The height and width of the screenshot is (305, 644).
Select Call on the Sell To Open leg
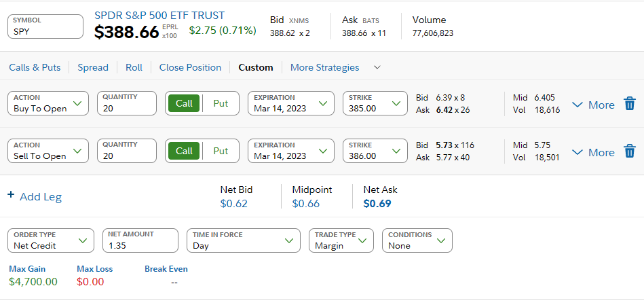click(x=184, y=151)
